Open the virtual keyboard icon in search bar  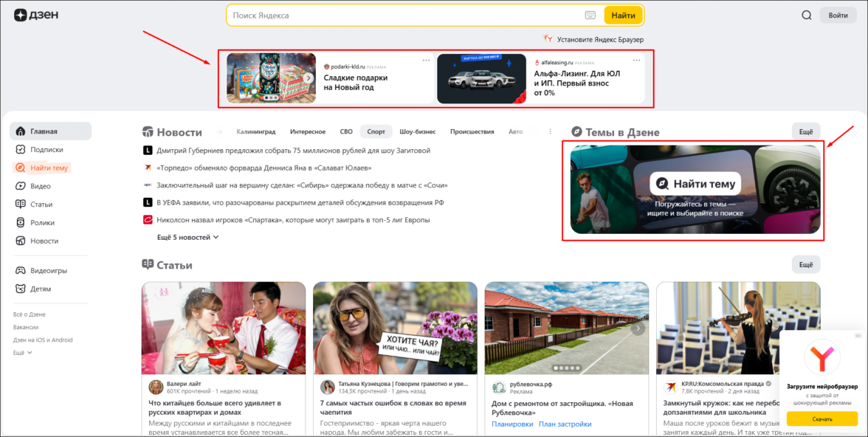[590, 16]
